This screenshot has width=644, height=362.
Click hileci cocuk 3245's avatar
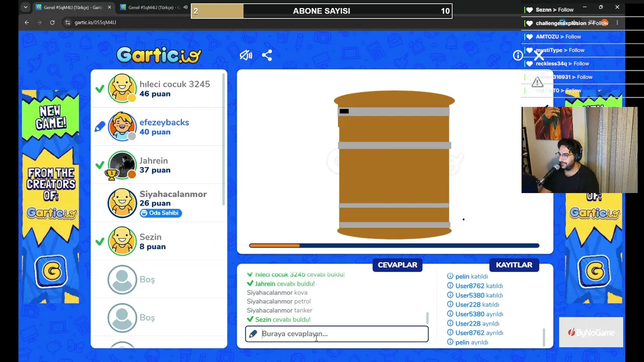pyautogui.click(x=122, y=88)
